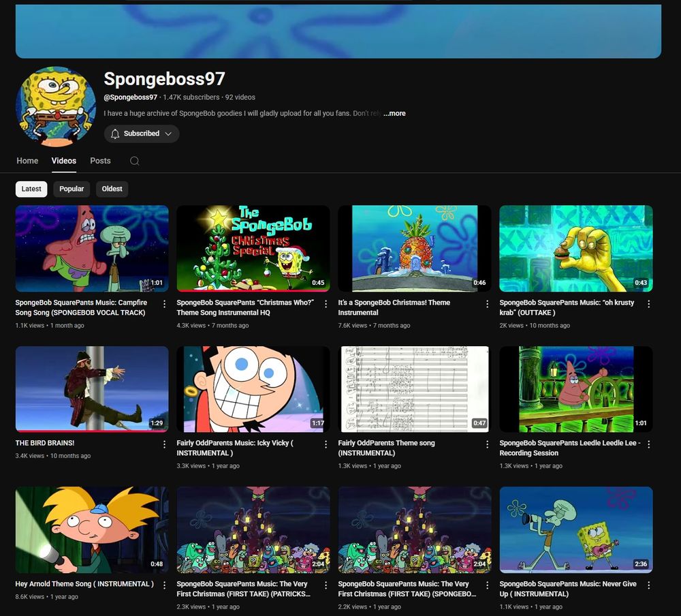
Task: Click the pirate on a pole thumbnail
Action: 92,389
